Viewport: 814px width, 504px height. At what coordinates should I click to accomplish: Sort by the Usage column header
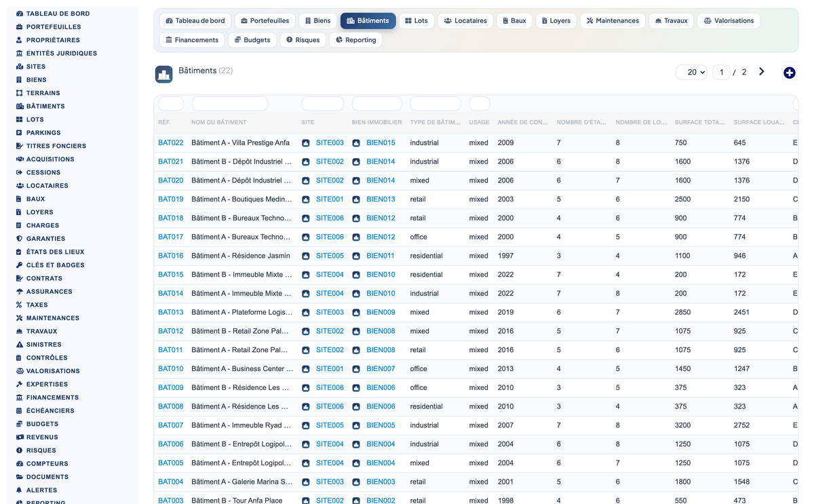[479, 123]
